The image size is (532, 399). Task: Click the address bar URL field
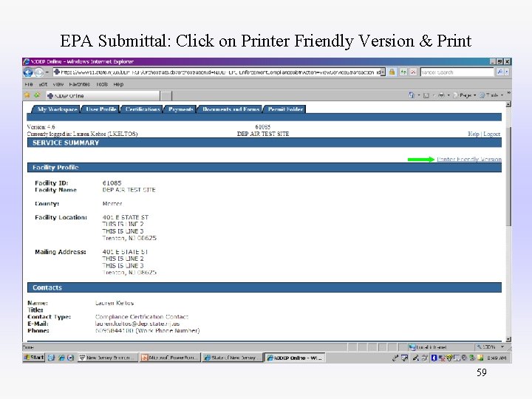tap(216, 72)
